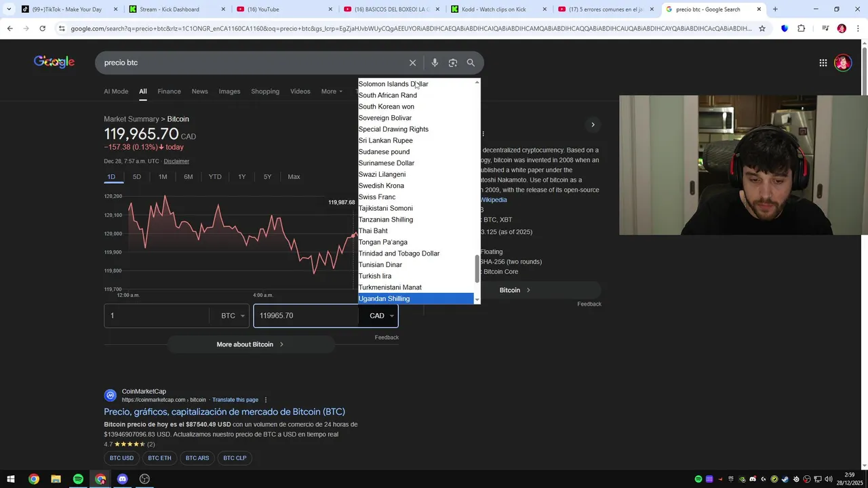
Task: Switch to the Finance search tab
Action: click(169, 91)
